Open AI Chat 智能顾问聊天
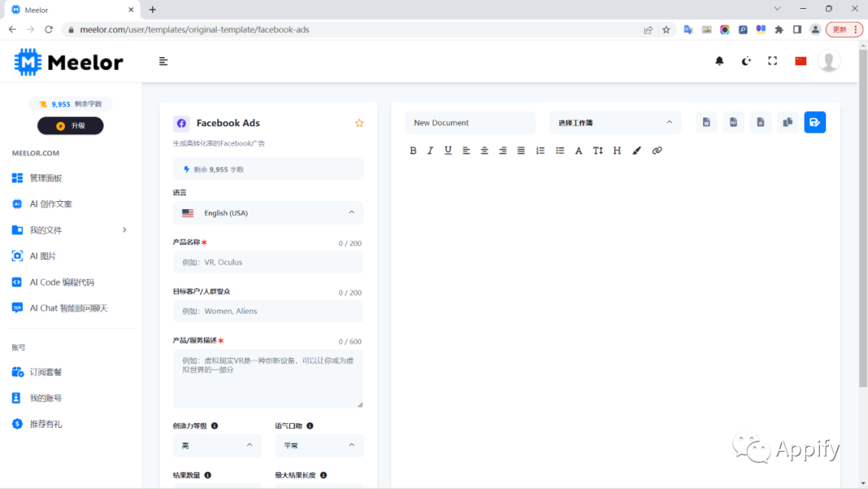 [70, 308]
